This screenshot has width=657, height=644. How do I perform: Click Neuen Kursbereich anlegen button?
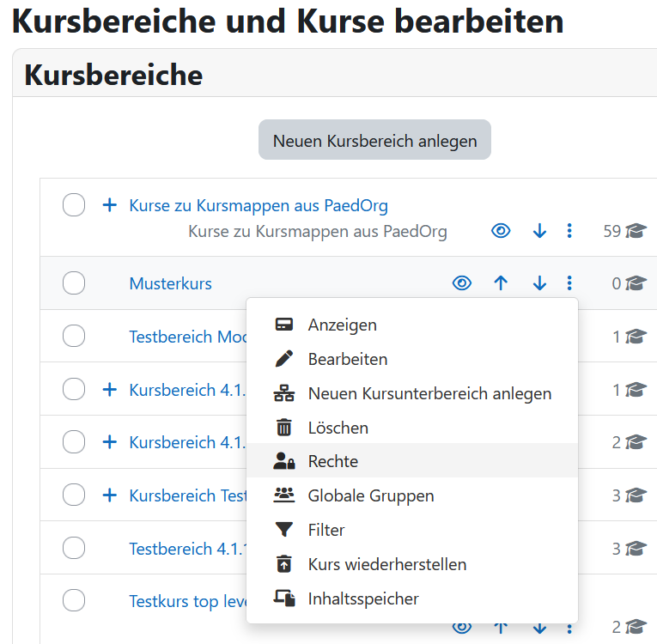(374, 140)
